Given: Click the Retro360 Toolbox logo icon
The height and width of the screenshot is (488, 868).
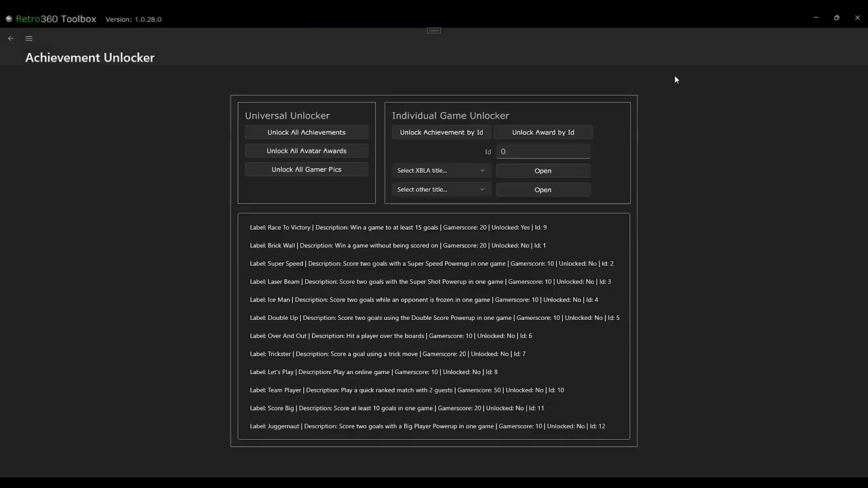Looking at the screenshot, I should tap(9, 19).
